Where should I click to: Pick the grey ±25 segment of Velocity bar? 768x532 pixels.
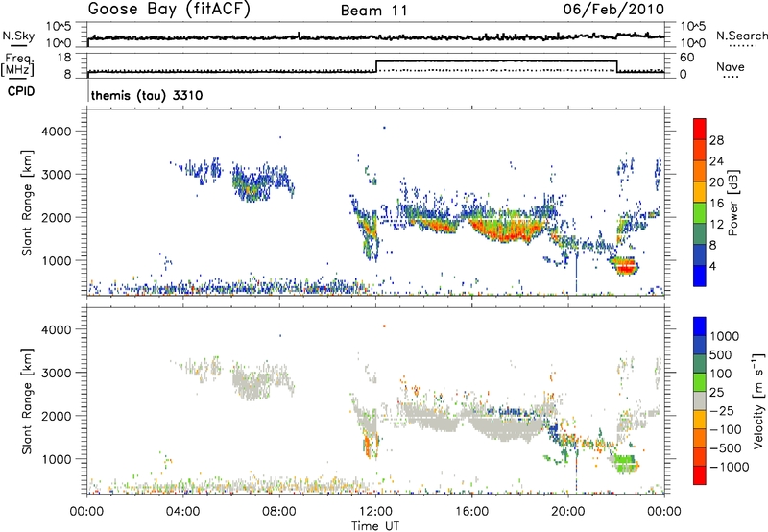coord(700,400)
